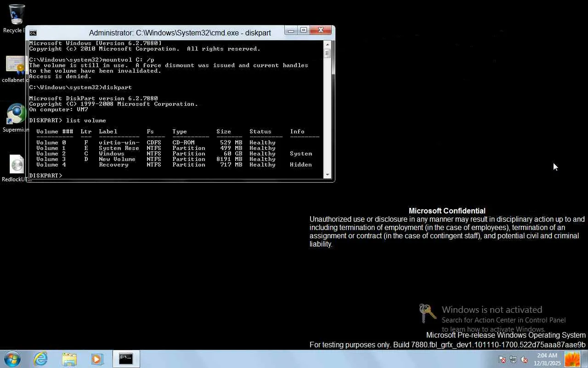Screen dimensions: 588x368
Task: Select the collabnet certificate desktop icon
Action: pyautogui.click(x=15, y=69)
